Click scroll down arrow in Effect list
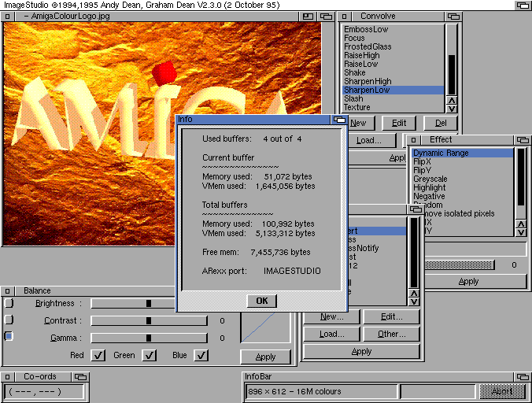This screenshot has width=532, height=403. pos(521,232)
